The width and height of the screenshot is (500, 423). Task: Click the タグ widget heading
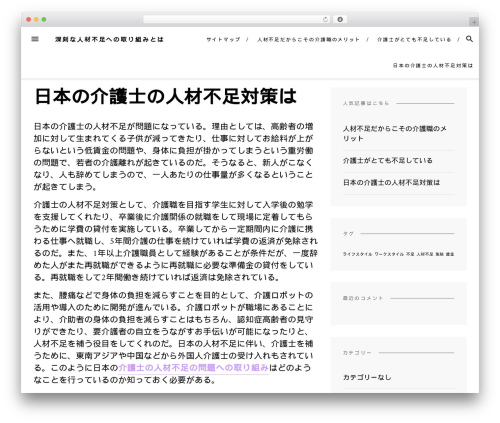coord(348,234)
